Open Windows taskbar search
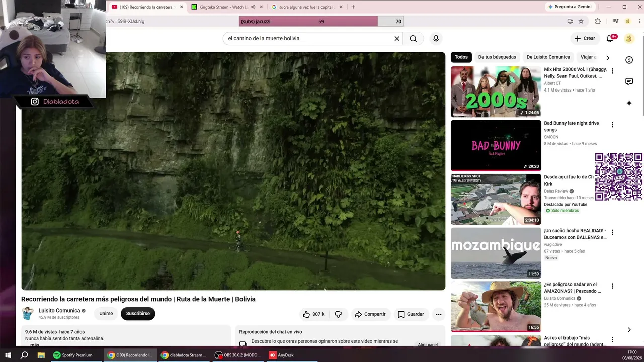 click(x=24, y=355)
